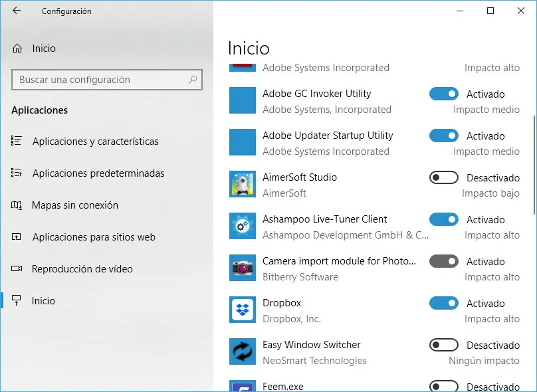537x392 pixels.
Task: Click the home icon beside Inicio
Action: coord(17,49)
